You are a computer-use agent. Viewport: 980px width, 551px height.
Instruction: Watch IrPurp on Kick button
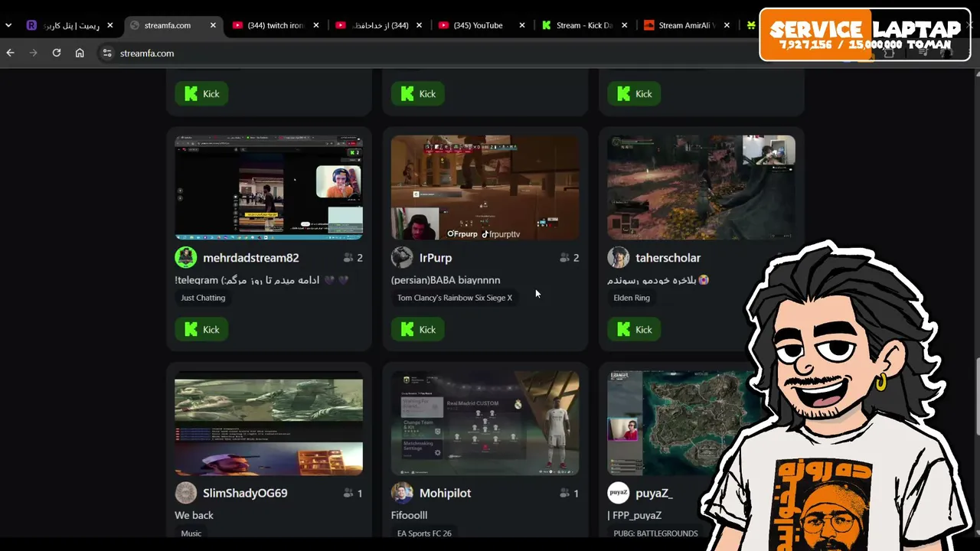coord(417,329)
